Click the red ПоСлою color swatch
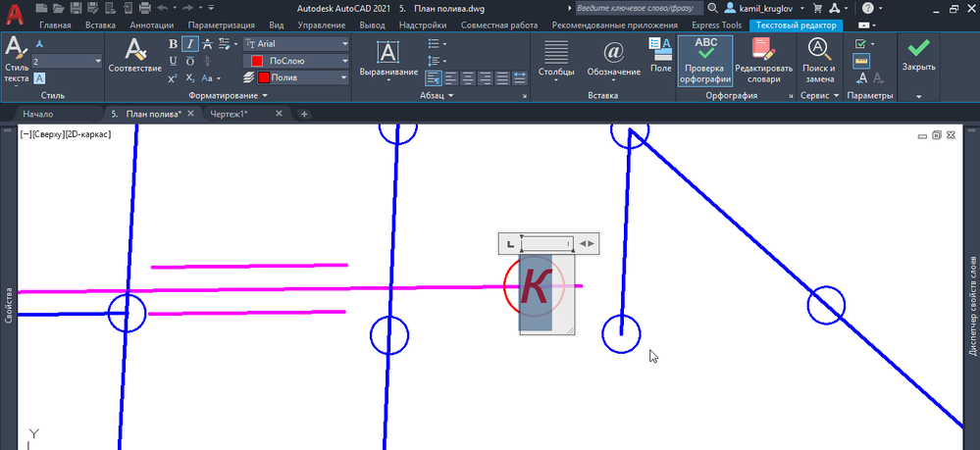980x450 pixels. (x=256, y=61)
